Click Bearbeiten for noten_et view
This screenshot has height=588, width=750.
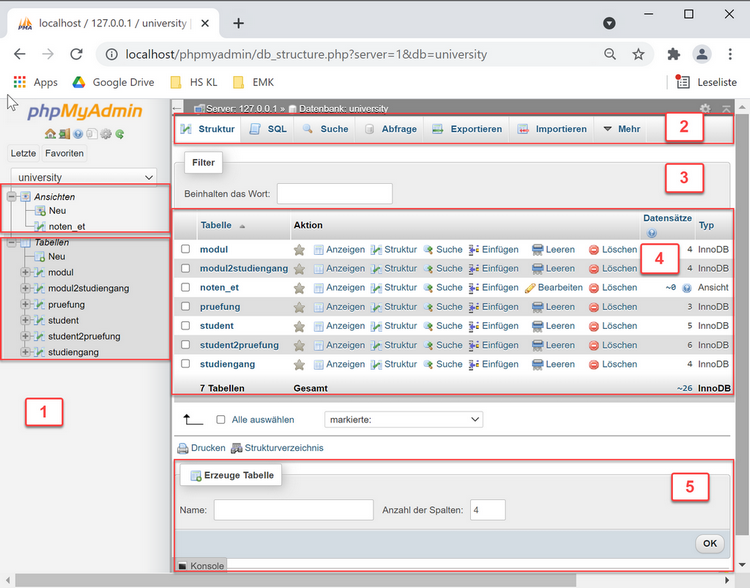(x=554, y=288)
